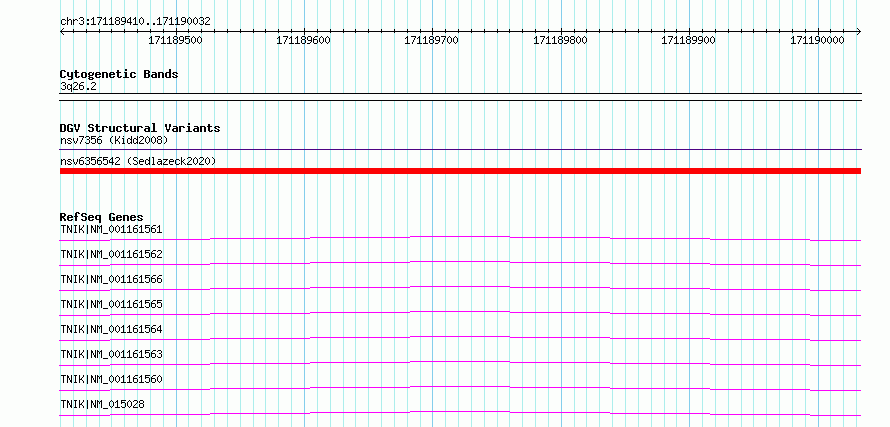Select transcript TNIK|NM_001161563
This screenshot has height=427, width=890.
pos(111,354)
